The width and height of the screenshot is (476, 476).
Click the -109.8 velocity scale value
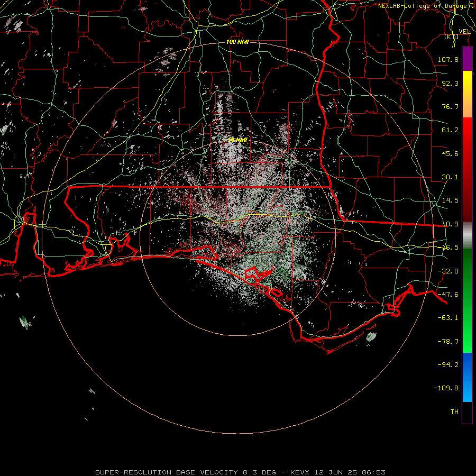(x=446, y=388)
